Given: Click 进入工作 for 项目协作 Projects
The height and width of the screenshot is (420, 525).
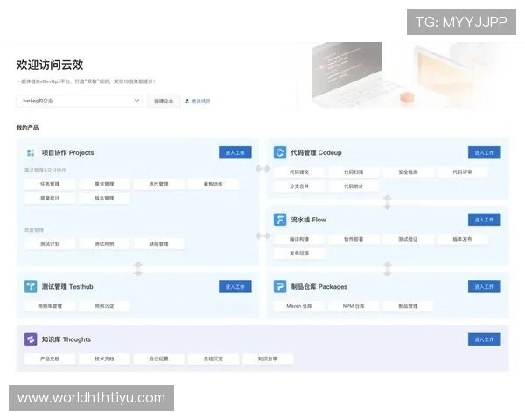Looking at the screenshot, I should [235, 152].
